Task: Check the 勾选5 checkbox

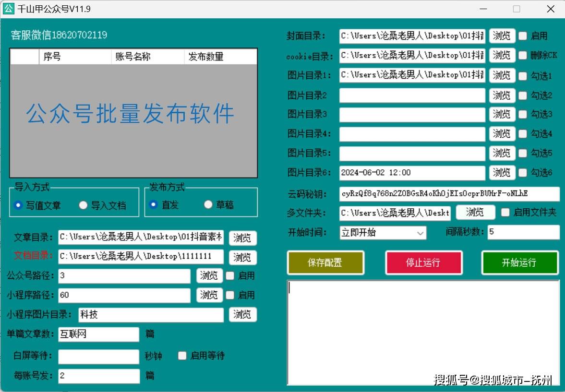Action: pyautogui.click(x=522, y=153)
